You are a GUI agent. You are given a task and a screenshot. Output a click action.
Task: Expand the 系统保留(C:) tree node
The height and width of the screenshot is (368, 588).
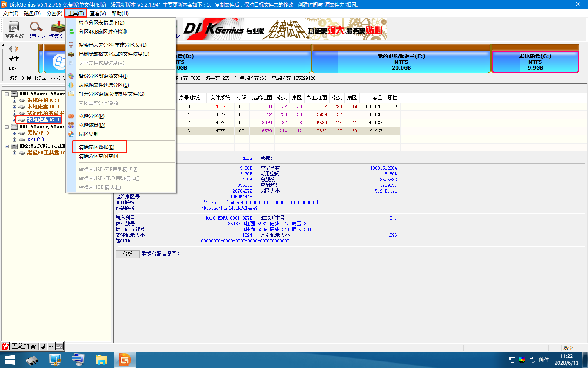[x=14, y=101]
